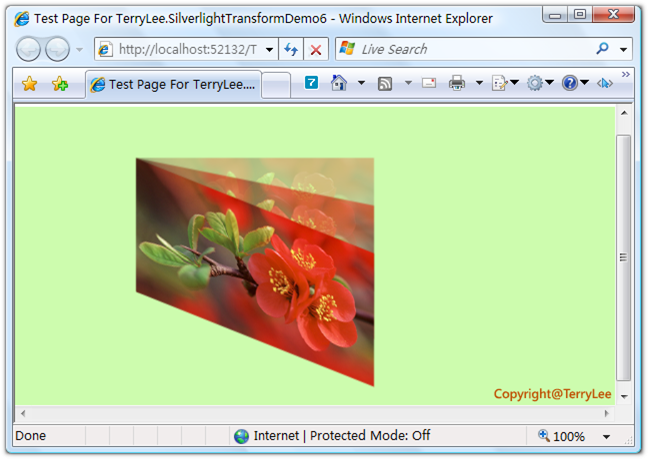Open the recent pages dropdown beside Forward

[79, 50]
